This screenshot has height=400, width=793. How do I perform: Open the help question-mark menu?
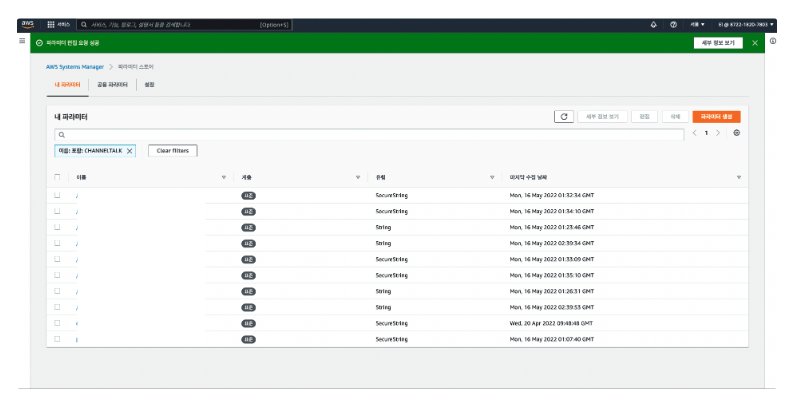(x=673, y=24)
